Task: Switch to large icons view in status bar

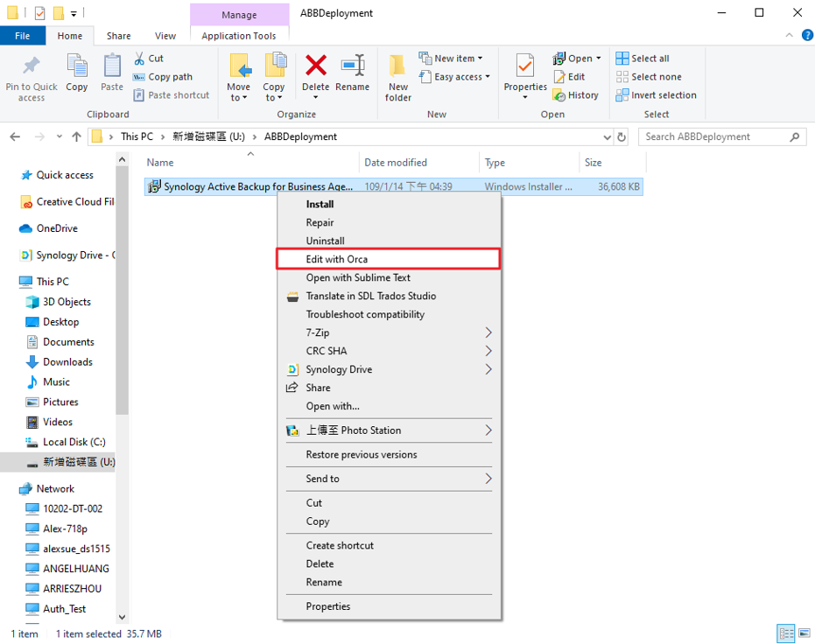Action: click(804, 633)
